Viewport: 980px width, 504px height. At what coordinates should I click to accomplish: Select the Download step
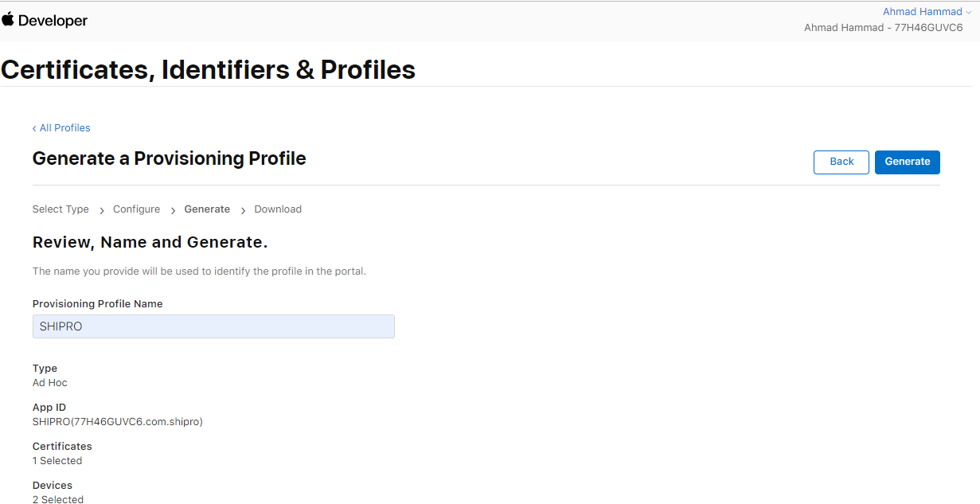pyautogui.click(x=278, y=209)
